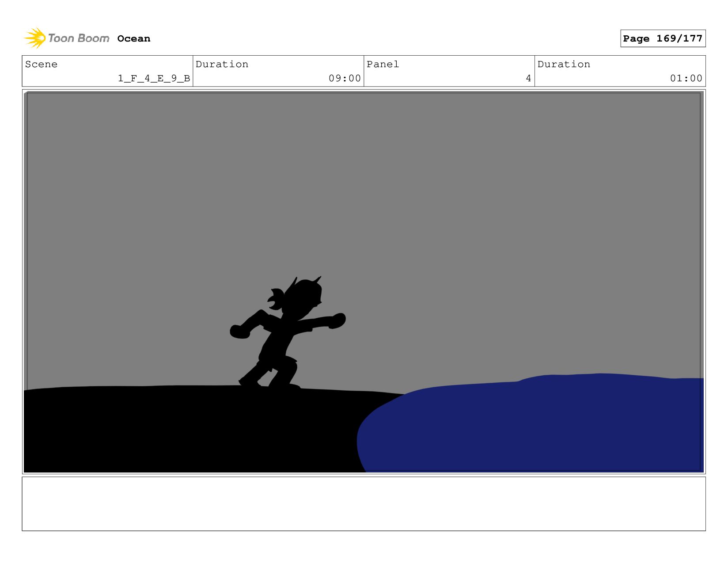
Task: Click the panel duration value '01:00'
Action: pos(686,78)
